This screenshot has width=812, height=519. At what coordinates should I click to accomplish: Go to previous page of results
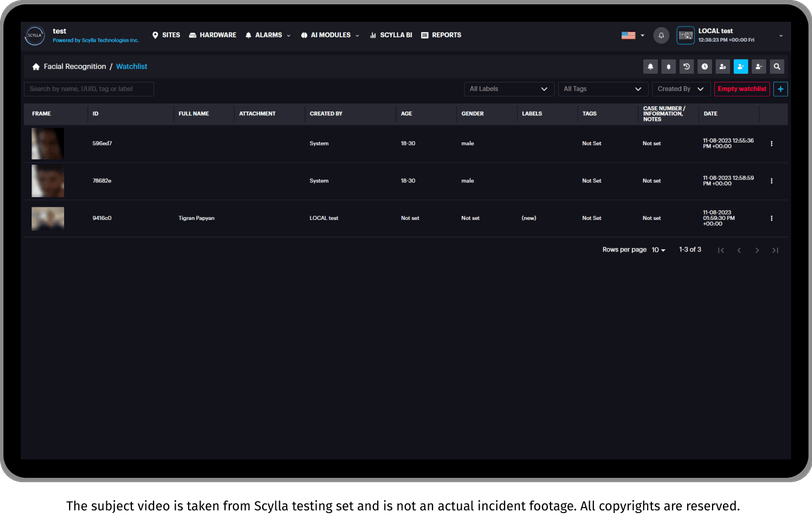739,250
